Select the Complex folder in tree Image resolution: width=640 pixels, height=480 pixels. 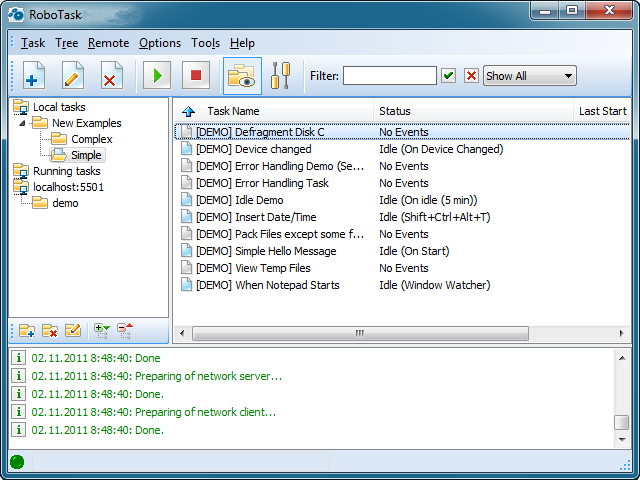point(91,139)
